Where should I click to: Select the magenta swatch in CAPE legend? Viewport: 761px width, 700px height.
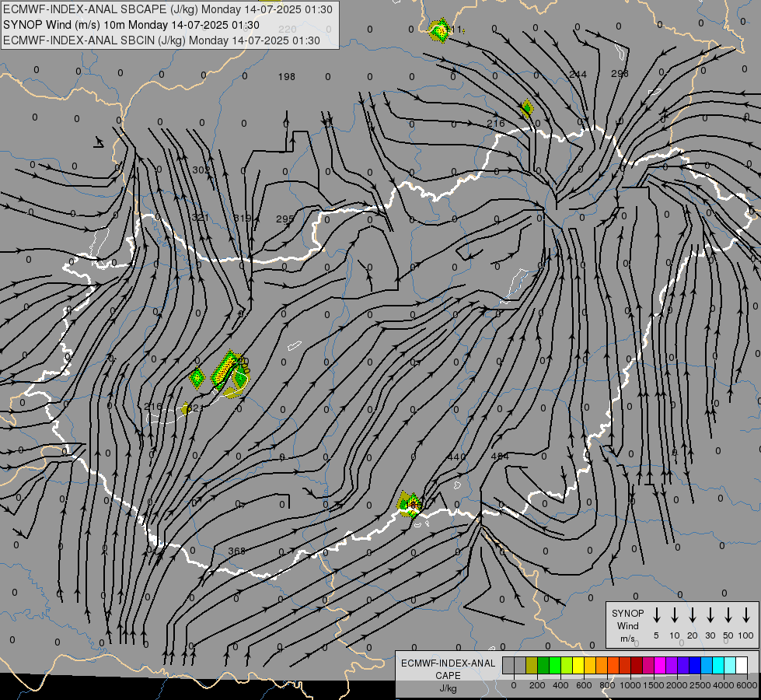point(660,666)
